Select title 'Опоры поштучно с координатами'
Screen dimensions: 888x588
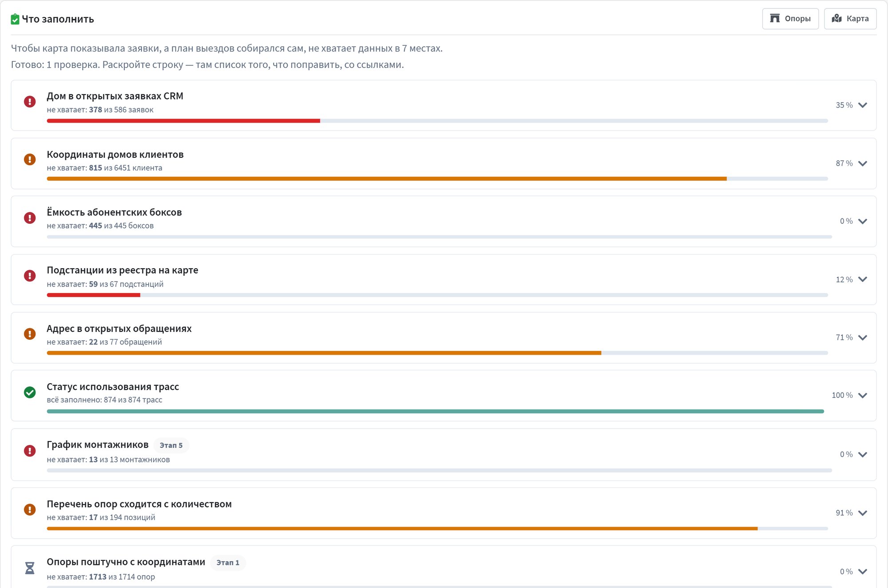coord(126,562)
